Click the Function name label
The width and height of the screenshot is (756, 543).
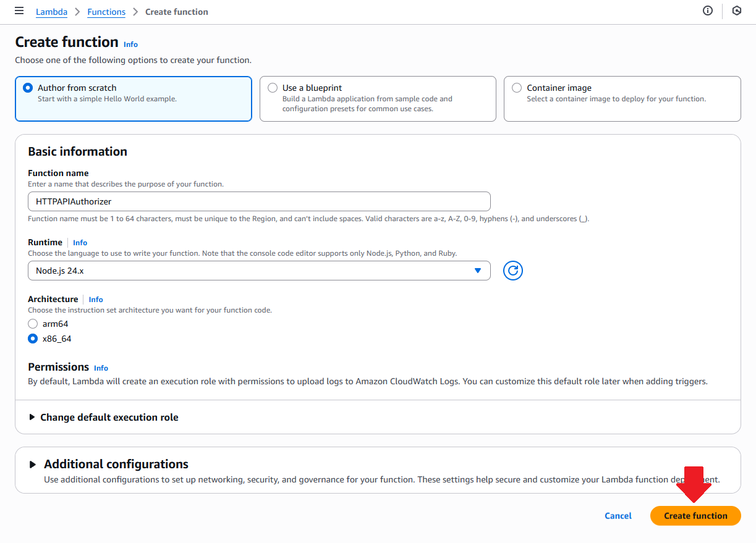click(x=58, y=174)
